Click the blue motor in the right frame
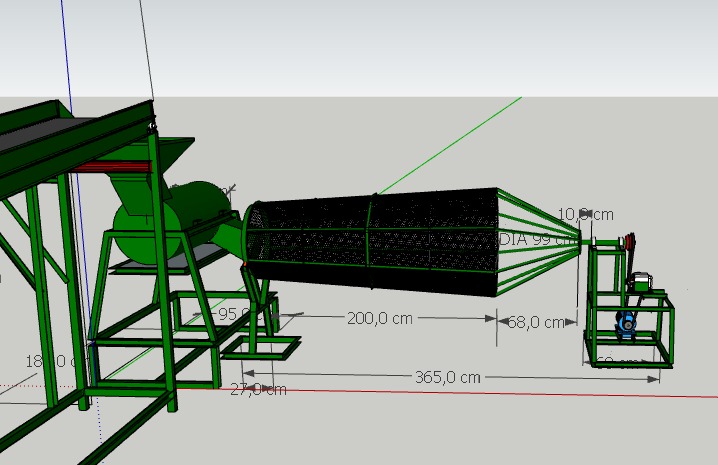This screenshot has width=718, height=465. pyautogui.click(x=626, y=322)
